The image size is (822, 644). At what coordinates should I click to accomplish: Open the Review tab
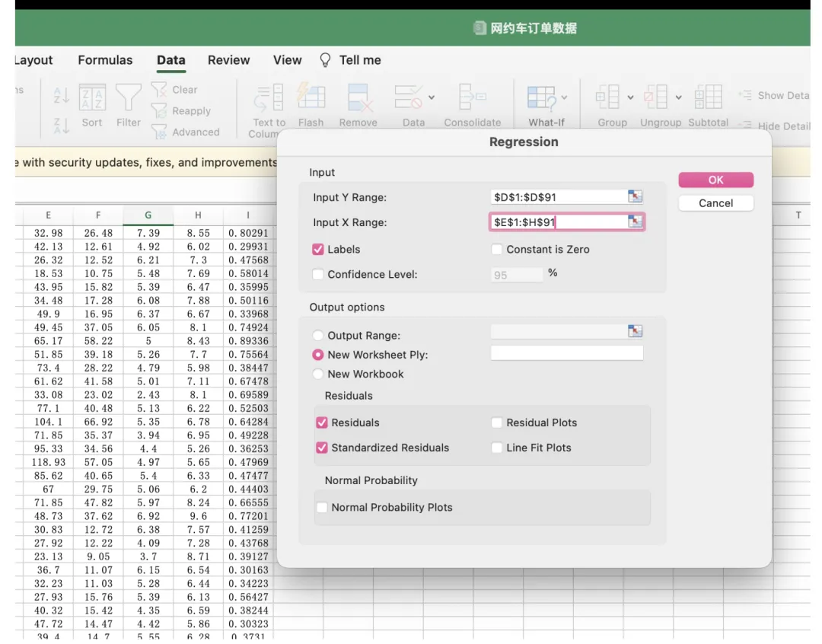click(228, 60)
